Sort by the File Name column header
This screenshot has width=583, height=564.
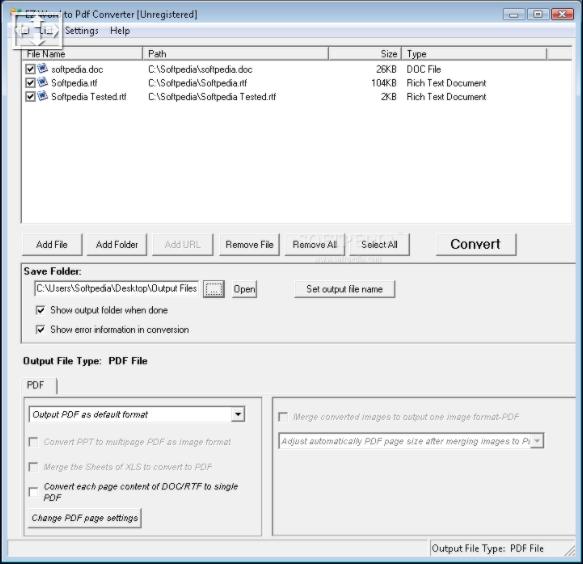pyautogui.click(x=82, y=54)
